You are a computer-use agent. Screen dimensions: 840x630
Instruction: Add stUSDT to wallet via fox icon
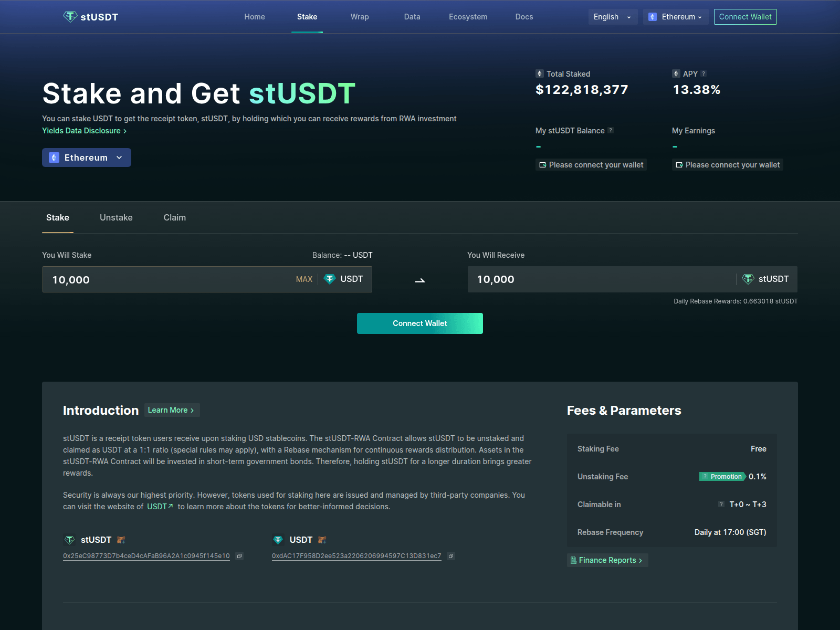click(121, 540)
